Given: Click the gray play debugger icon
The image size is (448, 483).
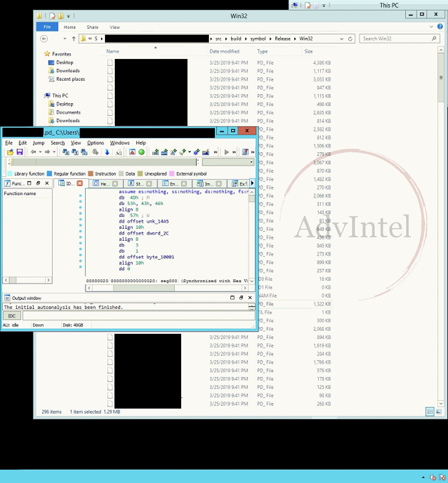Looking at the screenshot, I should click(x=226, y=152).
